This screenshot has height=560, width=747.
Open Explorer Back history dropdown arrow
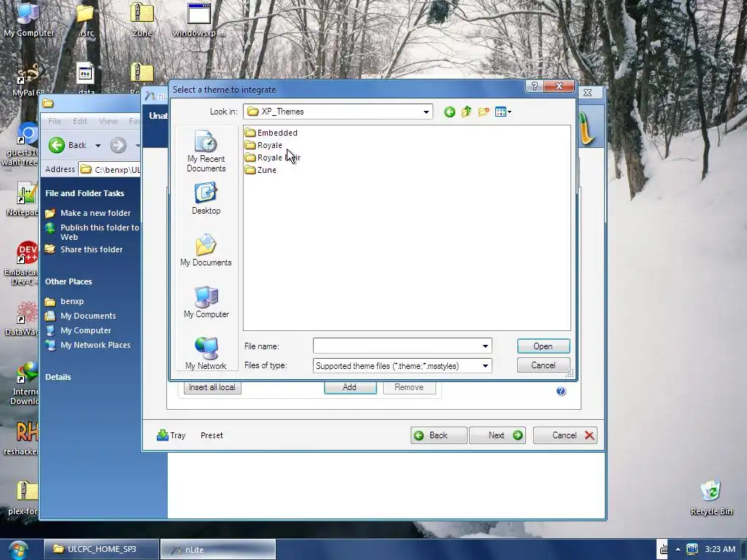tap(98, 145)
